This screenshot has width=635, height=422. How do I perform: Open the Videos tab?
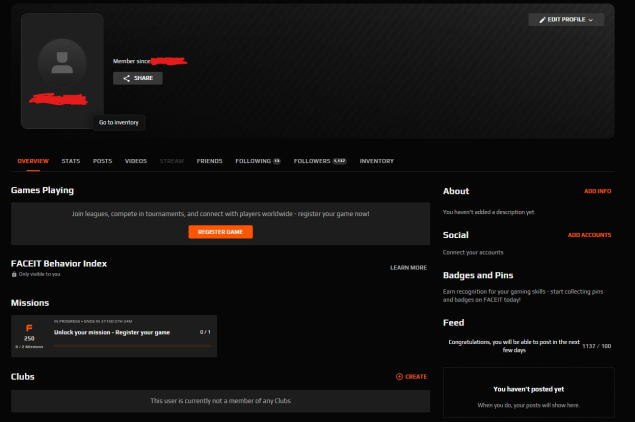tap(136, 161)
